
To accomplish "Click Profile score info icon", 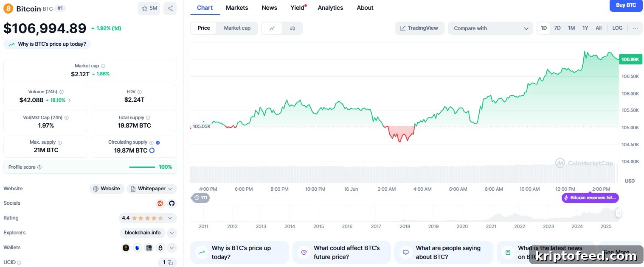I will point(39,167).
